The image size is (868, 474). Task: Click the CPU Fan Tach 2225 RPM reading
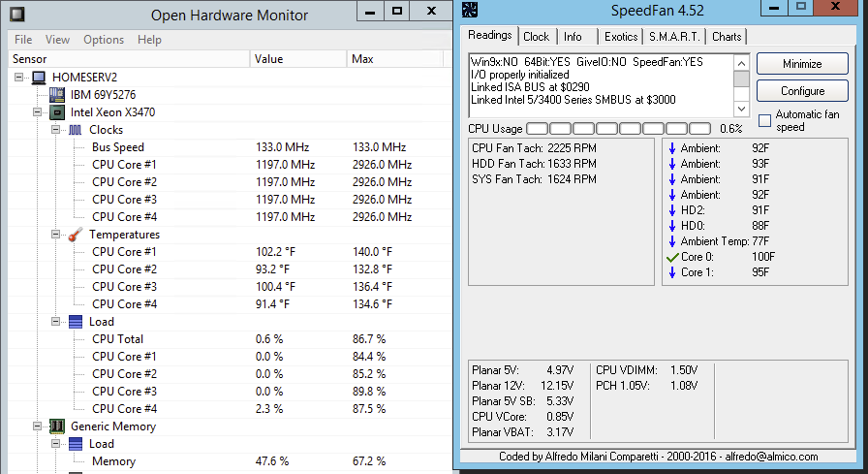[534, 148]
